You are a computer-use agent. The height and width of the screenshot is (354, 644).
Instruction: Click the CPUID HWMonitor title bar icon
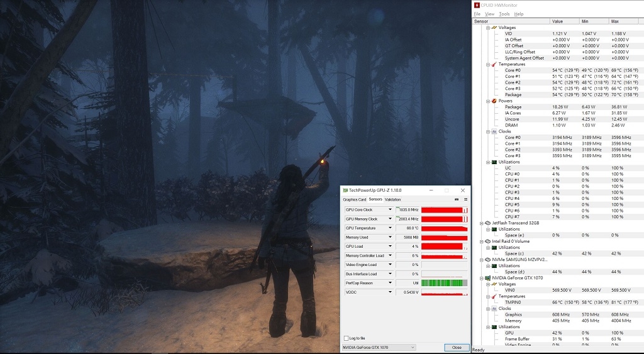pyautogui.click(x=477, y=5)
